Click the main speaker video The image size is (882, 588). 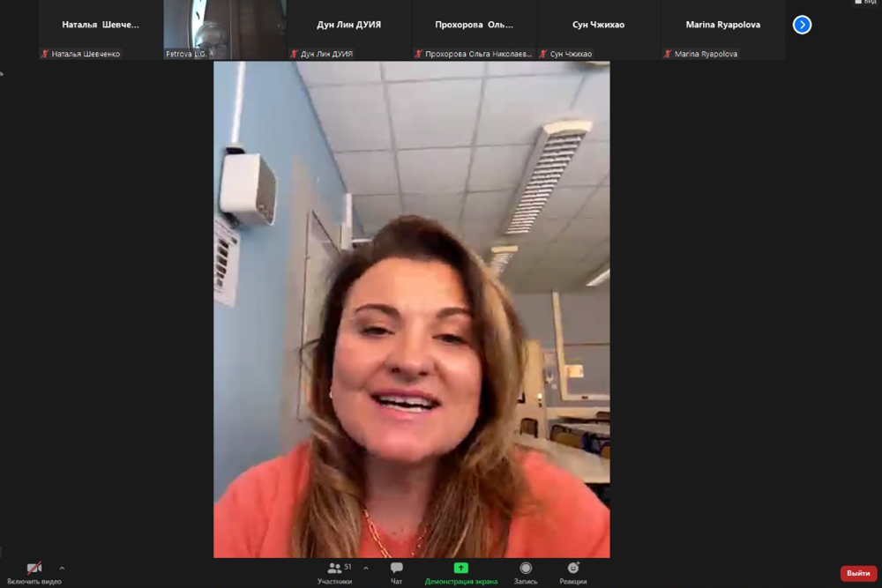411,309
